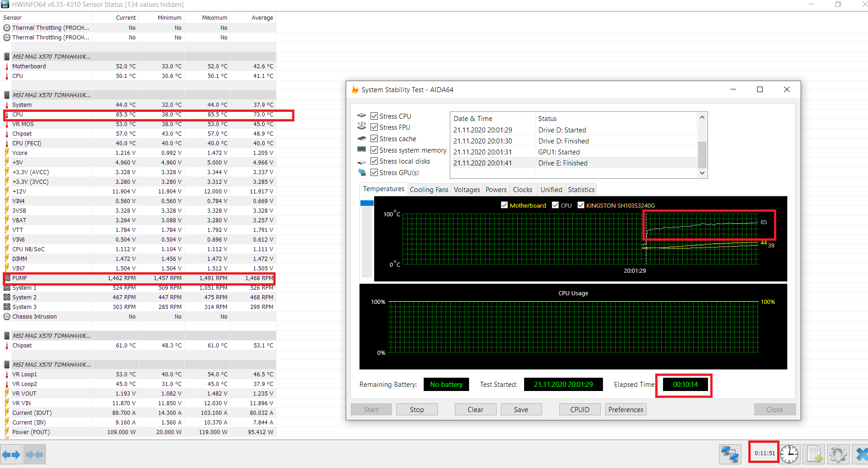The width and height of the screenshot is (868, 468).
Task: Open the Statistics tab
Action: click(581, 189)
